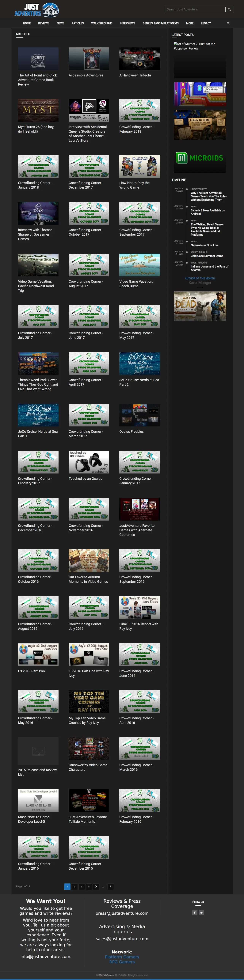244x980 pixels.
Task: Focus the Search Just Adventure field
Action: (195, 9)
